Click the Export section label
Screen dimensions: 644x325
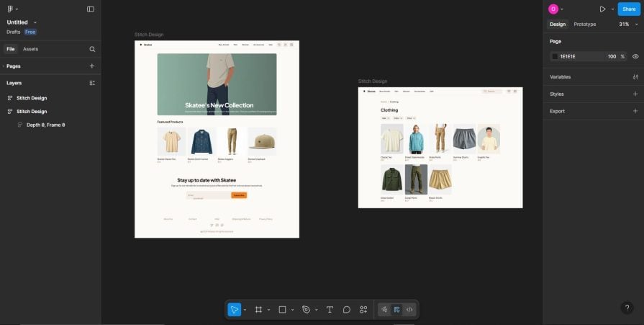[557, 111]
